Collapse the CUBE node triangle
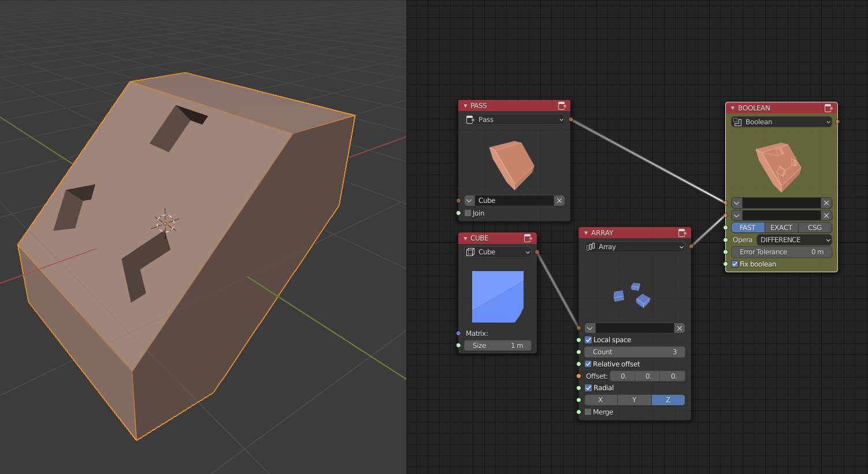Image resolution: width=868 pixels, height=474 pixels. [465, 238]
